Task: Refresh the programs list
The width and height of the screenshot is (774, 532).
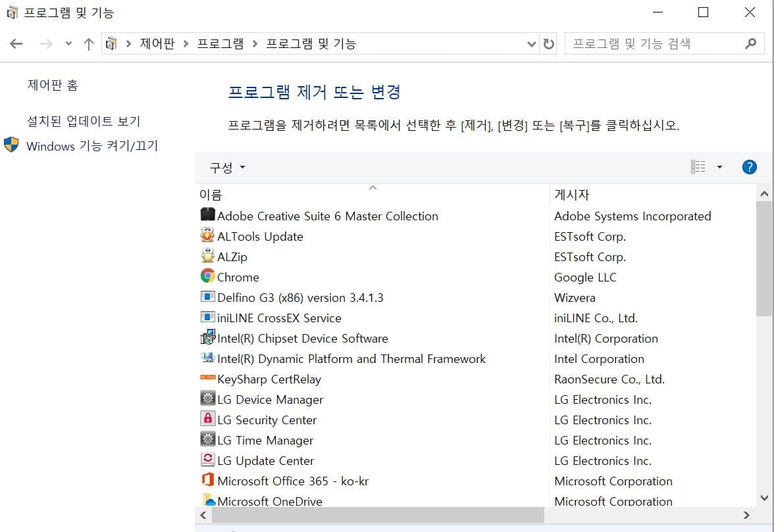Action: point(548,44)
